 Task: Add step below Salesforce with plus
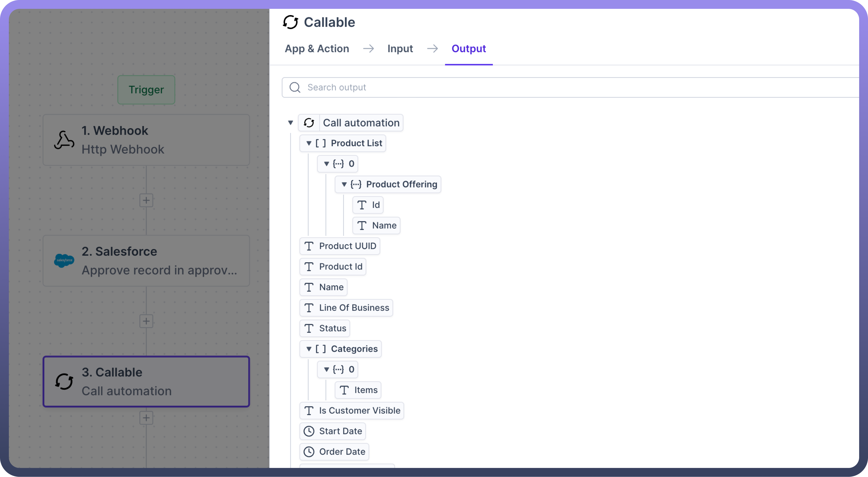146,321
